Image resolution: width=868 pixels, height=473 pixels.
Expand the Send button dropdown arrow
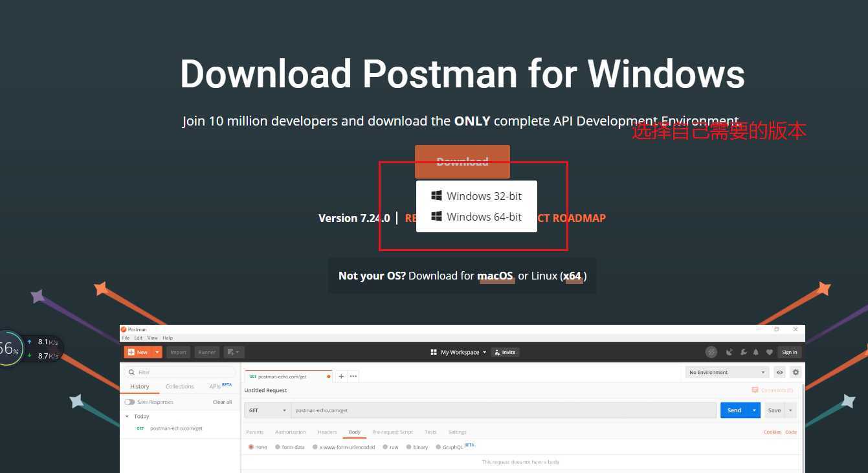coord(754,410)
